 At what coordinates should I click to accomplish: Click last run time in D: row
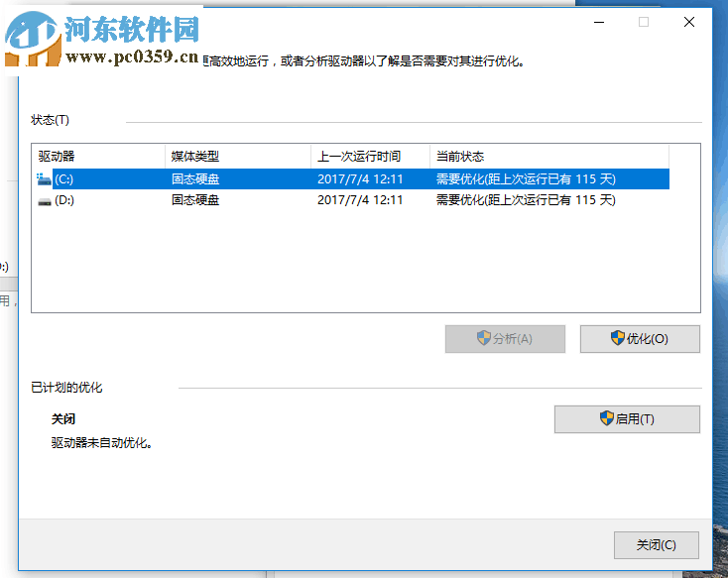point(360,200)
